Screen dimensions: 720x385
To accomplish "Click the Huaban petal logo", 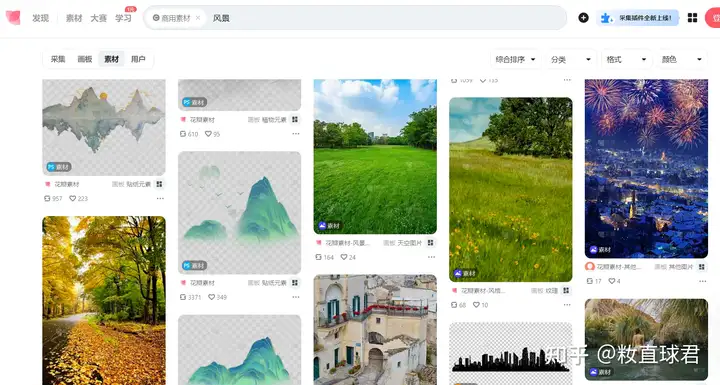I will tap(13, 18).
